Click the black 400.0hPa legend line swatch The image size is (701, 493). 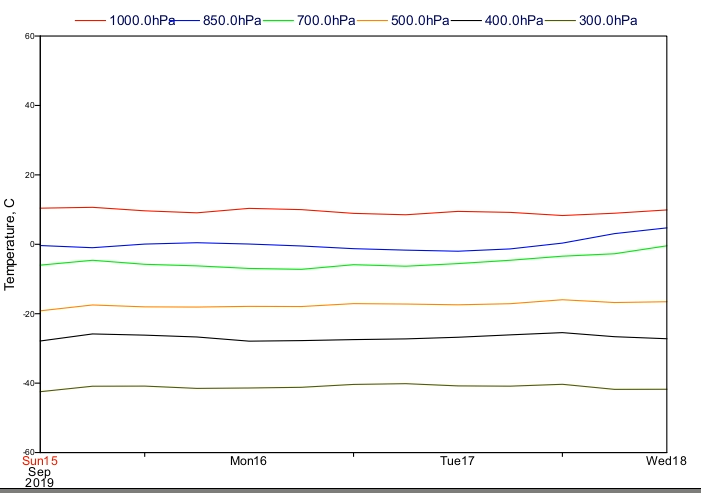coord(466,21)
